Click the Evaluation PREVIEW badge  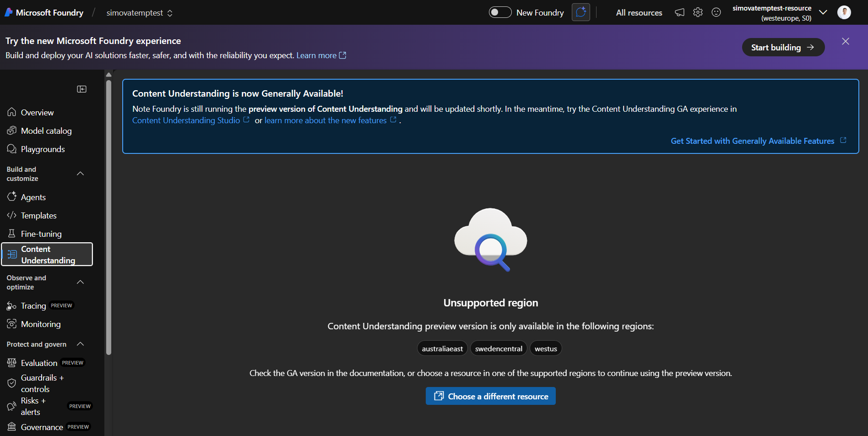click(x=73, y=363)
